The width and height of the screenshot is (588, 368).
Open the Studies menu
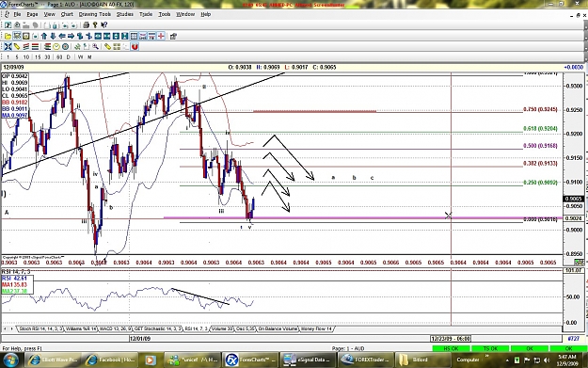pyautogui.click(x=125, y=14)
